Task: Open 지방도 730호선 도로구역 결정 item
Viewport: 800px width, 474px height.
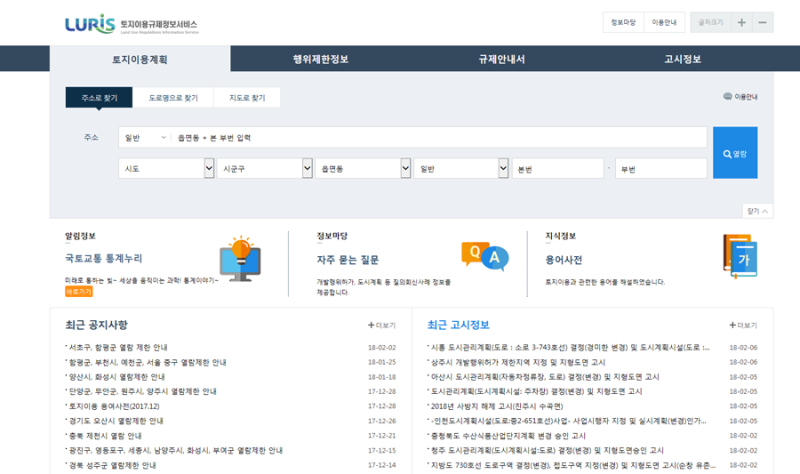Action: [x=572, y=465]
